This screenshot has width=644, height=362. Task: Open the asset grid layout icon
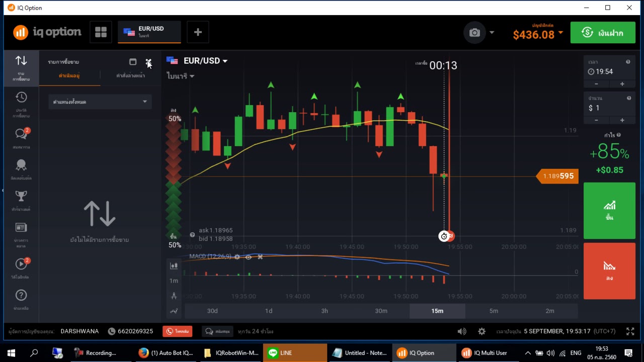pos(101,32)
